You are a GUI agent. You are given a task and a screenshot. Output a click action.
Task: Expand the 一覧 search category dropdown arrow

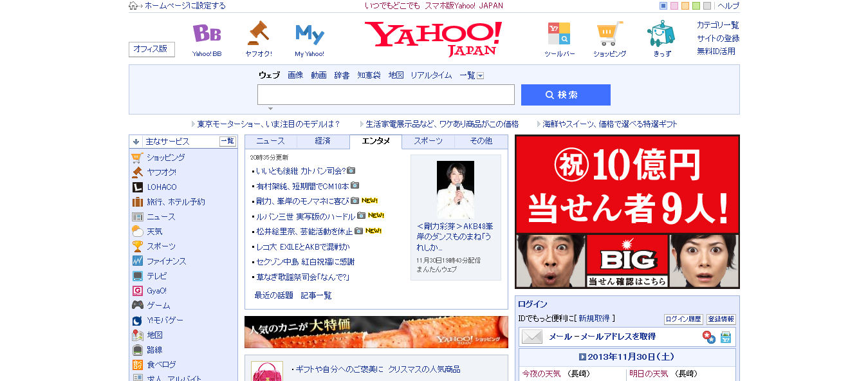point(480,76)
